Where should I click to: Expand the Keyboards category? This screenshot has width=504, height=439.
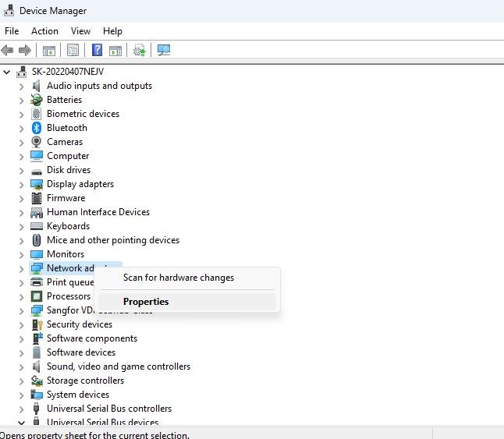point(22,226)
